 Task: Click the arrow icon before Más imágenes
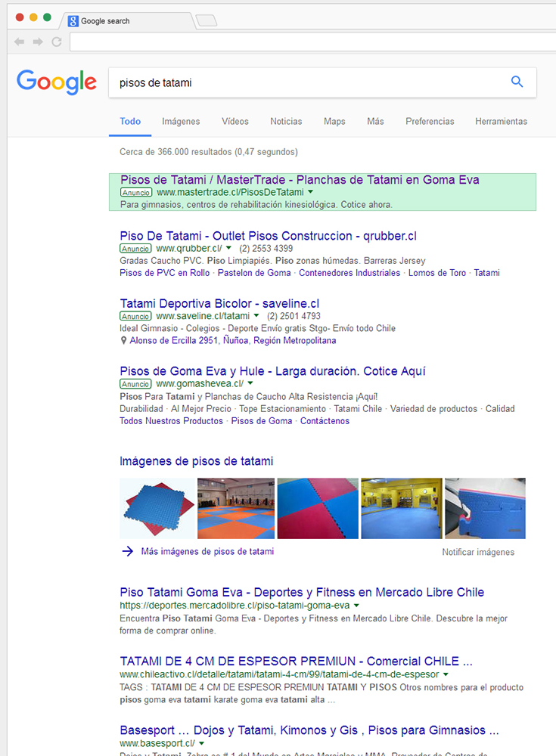click(127, 551)
